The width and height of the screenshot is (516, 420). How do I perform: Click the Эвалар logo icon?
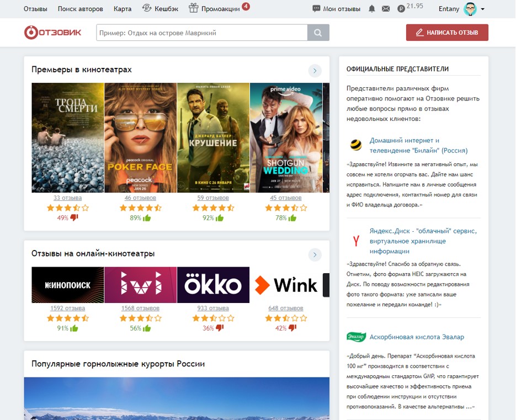[356, 337]
